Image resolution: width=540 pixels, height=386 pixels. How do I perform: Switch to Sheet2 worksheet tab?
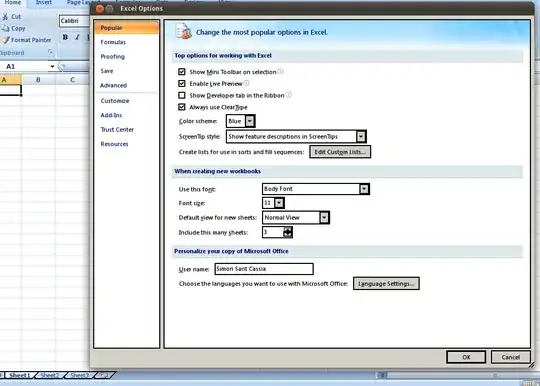pos(50,375)
